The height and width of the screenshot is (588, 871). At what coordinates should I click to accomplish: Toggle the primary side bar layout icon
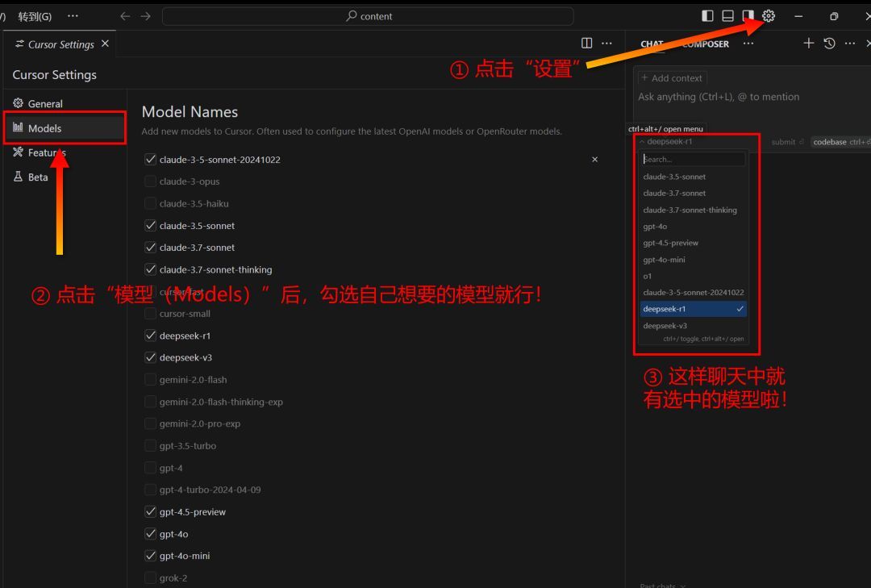pos(707,15)
